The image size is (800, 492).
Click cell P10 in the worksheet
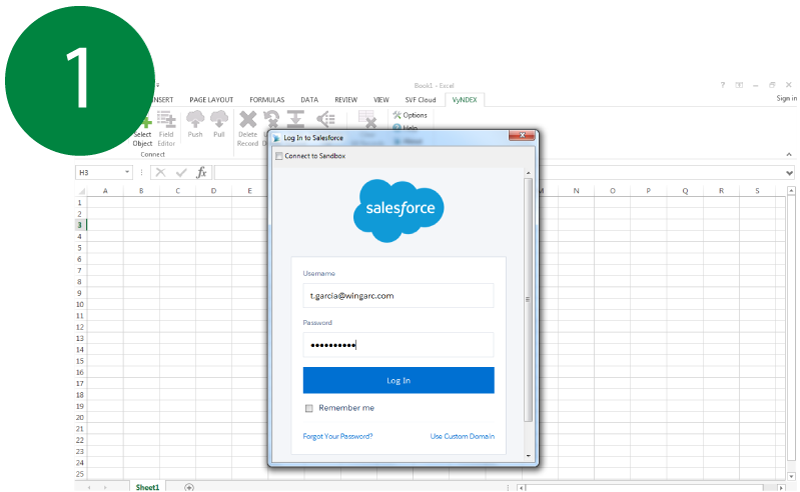point(648,304)
